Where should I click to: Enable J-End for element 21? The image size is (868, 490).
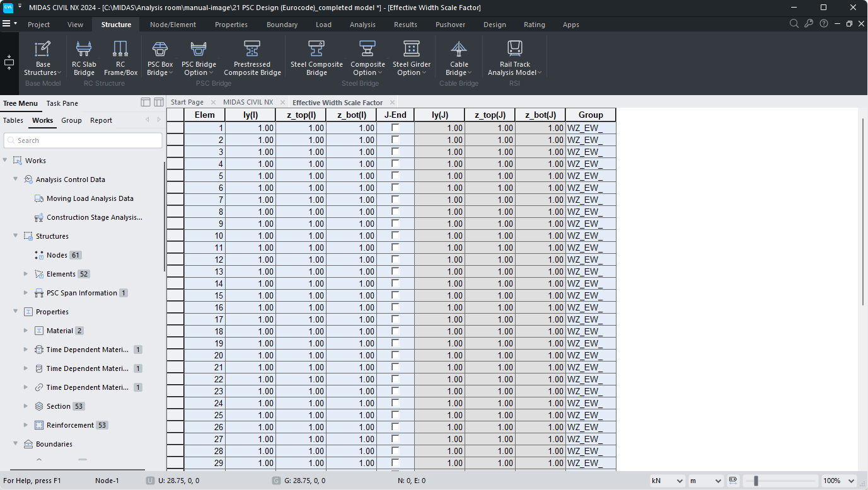(395, 367)
